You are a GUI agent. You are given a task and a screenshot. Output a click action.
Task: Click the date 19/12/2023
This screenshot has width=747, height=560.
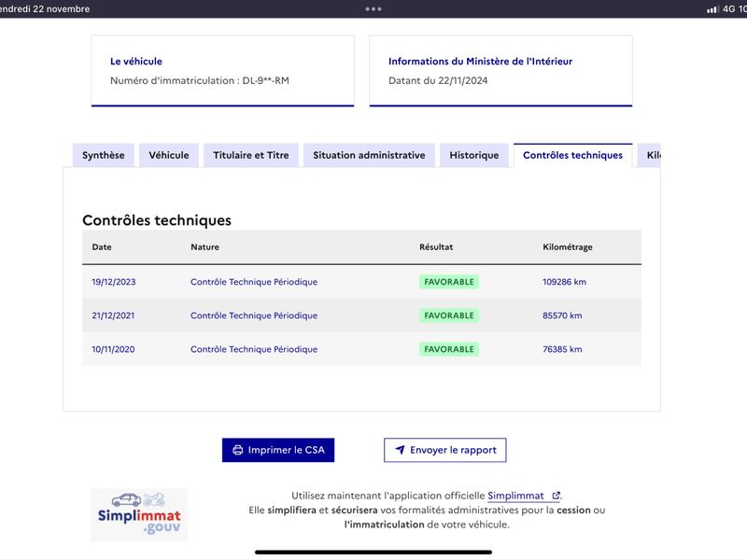[114, 282]
